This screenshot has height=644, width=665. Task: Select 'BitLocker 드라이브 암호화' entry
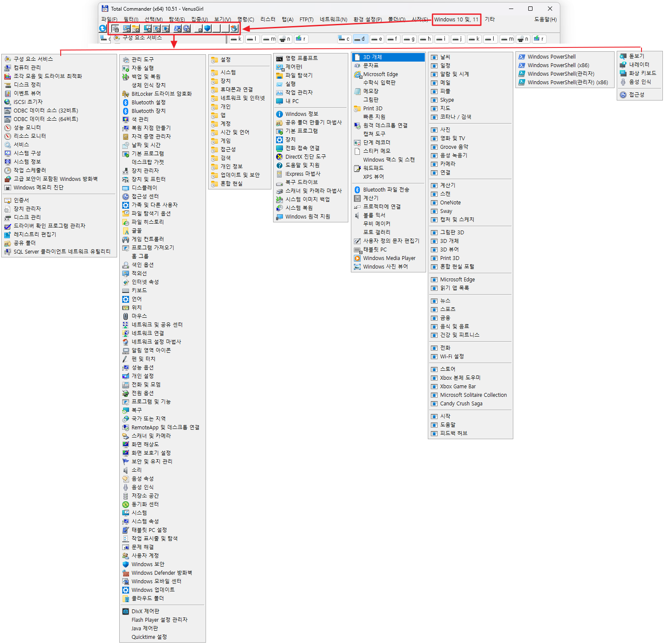click(162, 94)
